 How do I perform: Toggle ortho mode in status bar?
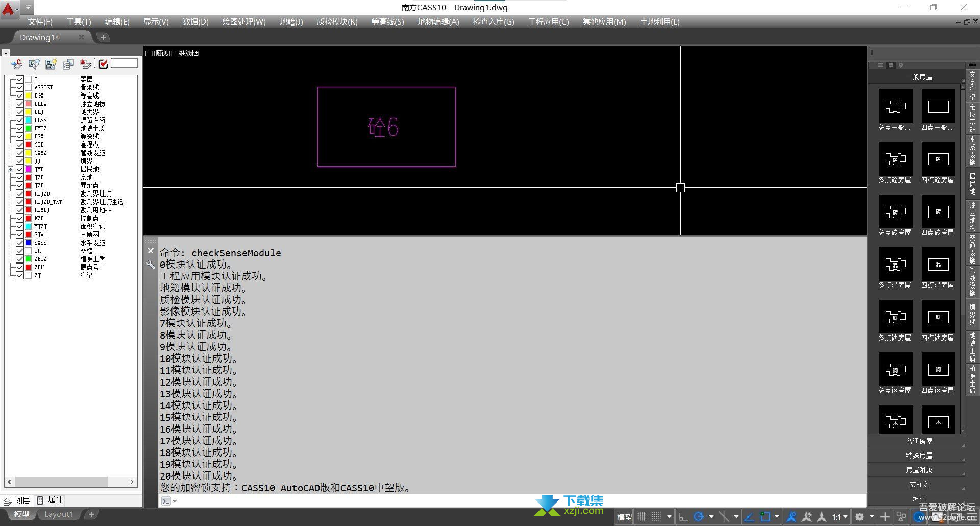click(x=683, y=517)
